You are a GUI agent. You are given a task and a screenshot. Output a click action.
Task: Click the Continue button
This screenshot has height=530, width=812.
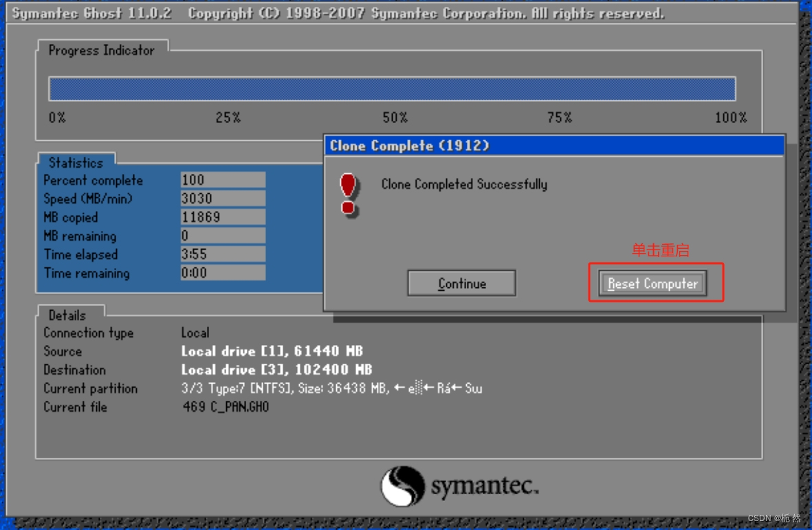[x=461, y=283]
